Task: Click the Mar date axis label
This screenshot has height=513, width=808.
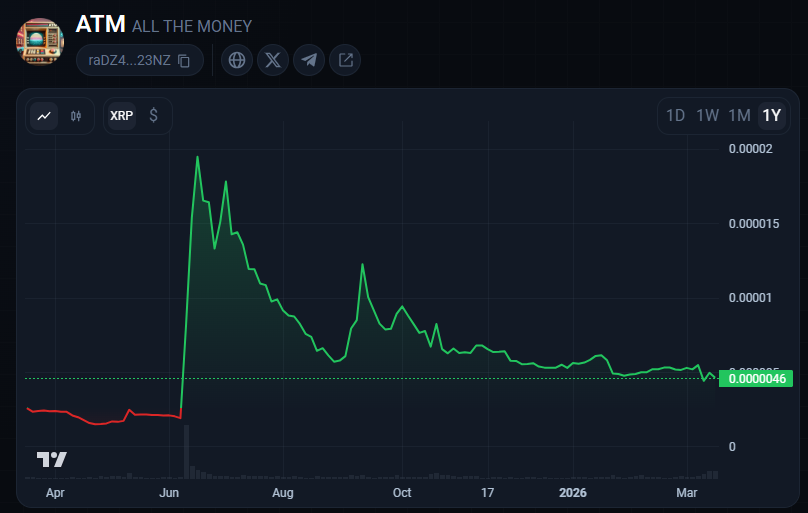Action: coord(687,493)
